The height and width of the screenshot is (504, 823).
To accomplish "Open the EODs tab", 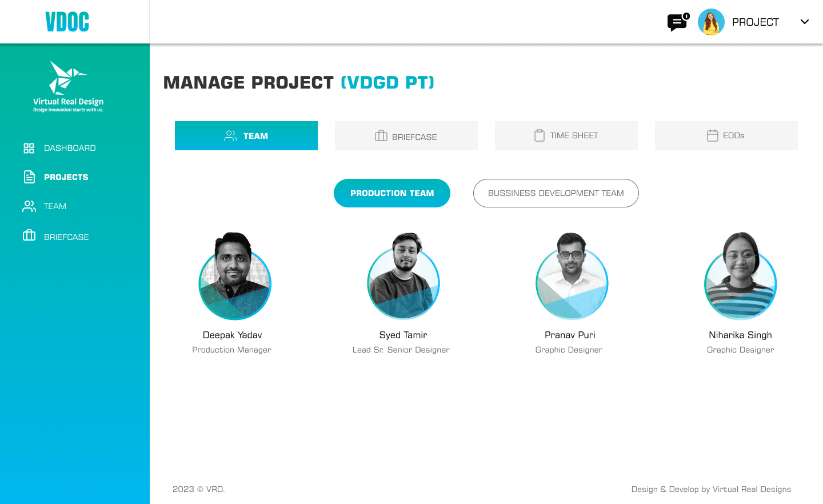I will 726,135.
